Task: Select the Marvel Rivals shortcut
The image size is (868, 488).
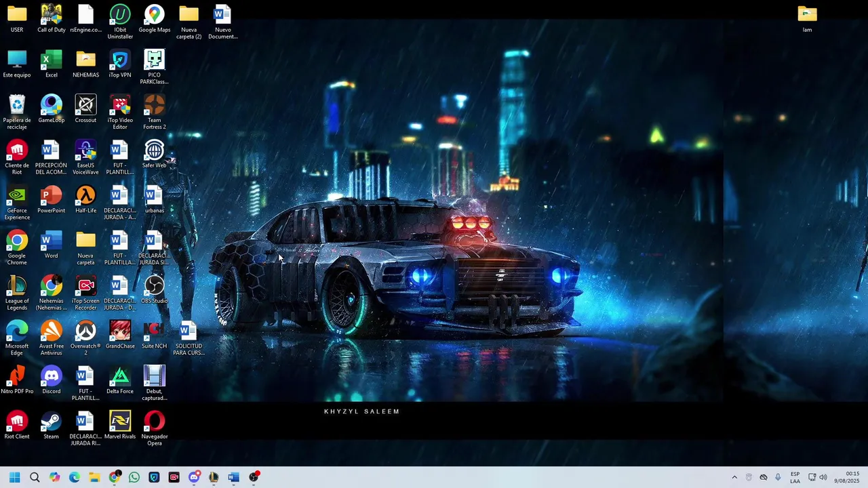Action: [120, 426]
